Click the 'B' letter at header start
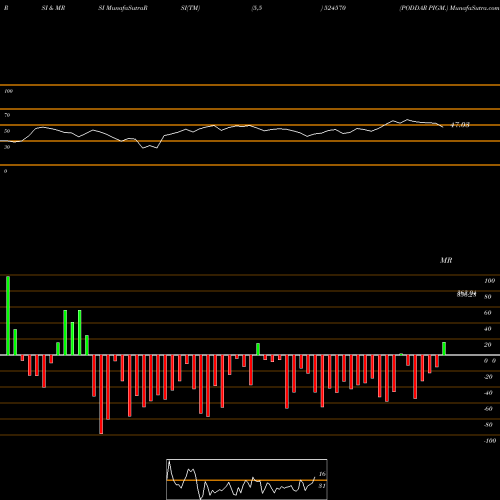The width and height of the screenshot is (500, 500). click(x=6, y=8)
